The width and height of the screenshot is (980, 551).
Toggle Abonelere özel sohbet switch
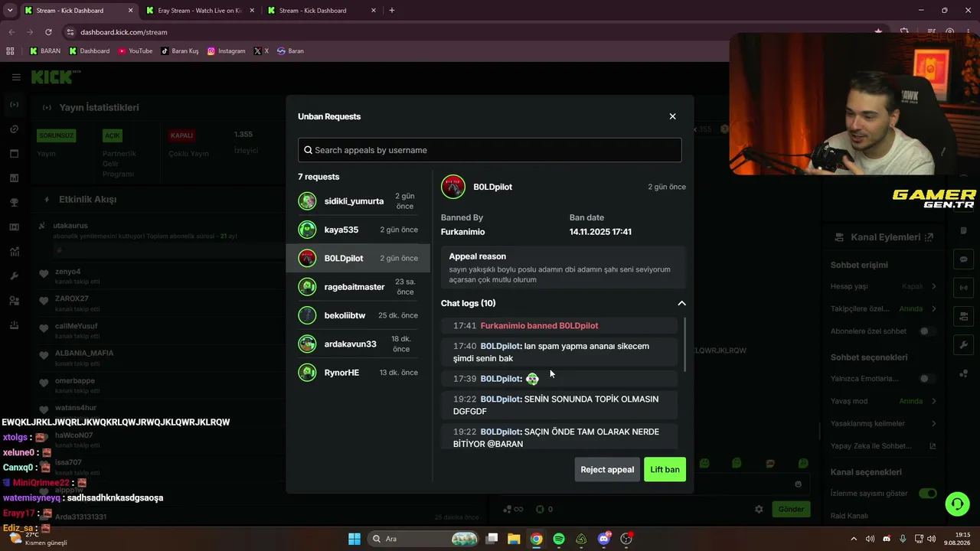[x=927, y=331]
